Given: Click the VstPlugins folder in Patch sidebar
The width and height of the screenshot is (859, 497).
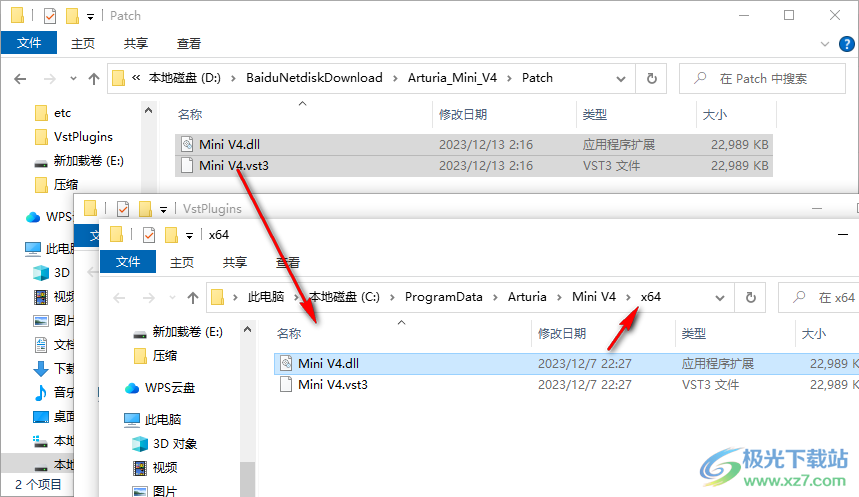Looking at the screenshot, I should coord(83,136).
